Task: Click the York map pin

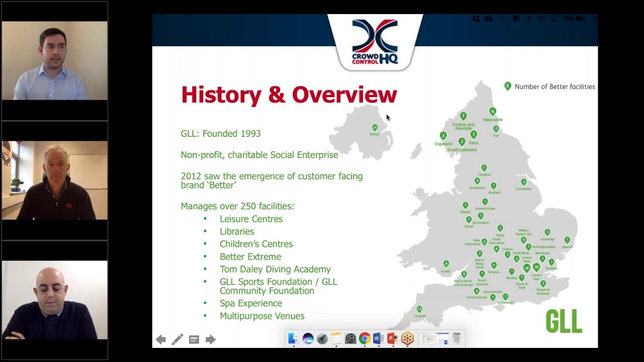Action: (496, 129)
